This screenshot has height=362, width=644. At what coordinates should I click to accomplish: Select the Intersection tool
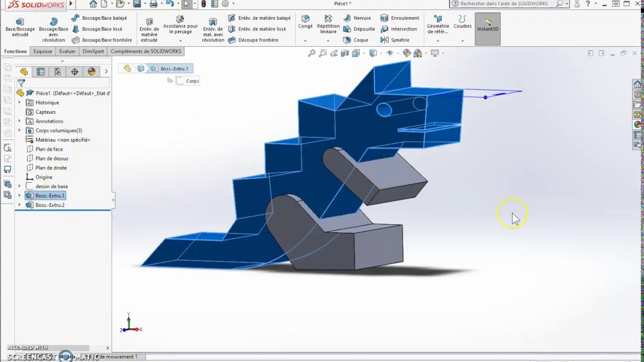[x=398, y=29]
